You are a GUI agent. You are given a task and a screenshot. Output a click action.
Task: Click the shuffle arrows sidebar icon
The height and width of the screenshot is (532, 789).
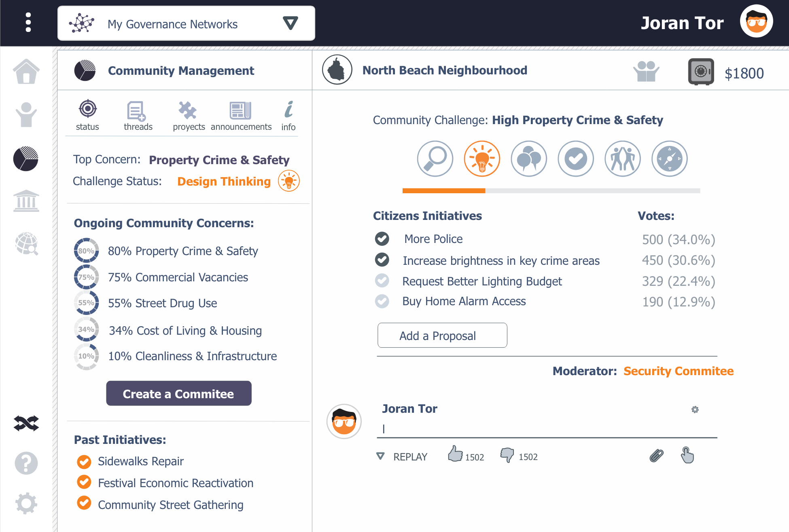point(26,423)
